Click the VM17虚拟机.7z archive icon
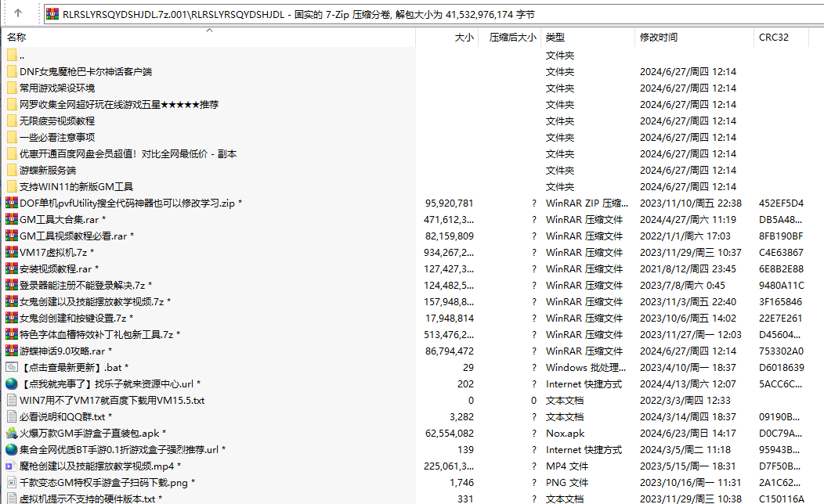The height and width of the screenshot is (504, 824). click(x=11, y=252)
